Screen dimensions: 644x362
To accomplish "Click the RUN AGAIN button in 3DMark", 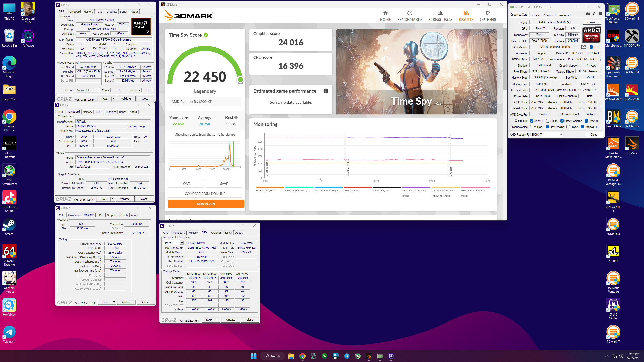I will 206,204.
